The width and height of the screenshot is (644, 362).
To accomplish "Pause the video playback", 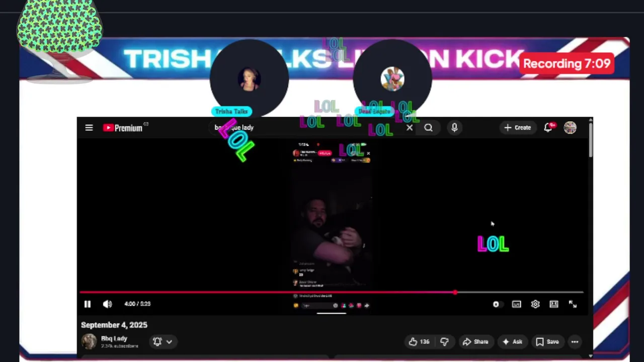I will pos(87,304).
